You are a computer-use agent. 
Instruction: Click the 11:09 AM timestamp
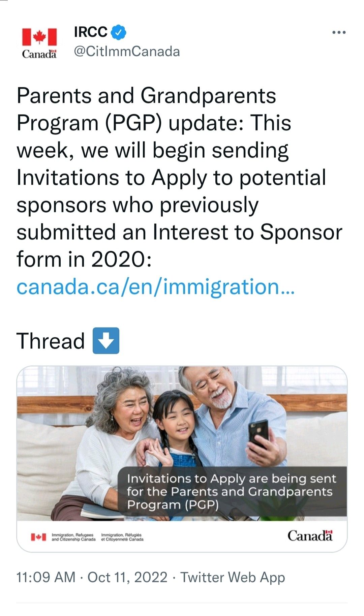46,577
